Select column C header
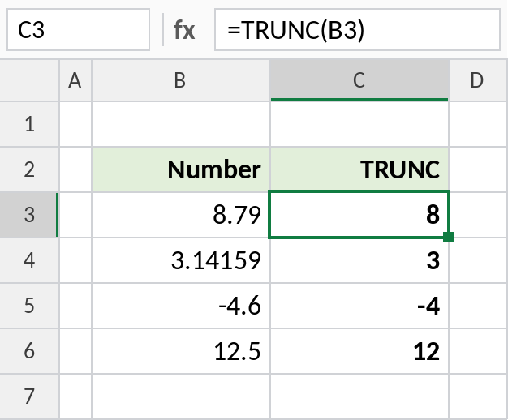This screenshot has width=508, height=420. (x=359, y=80)
